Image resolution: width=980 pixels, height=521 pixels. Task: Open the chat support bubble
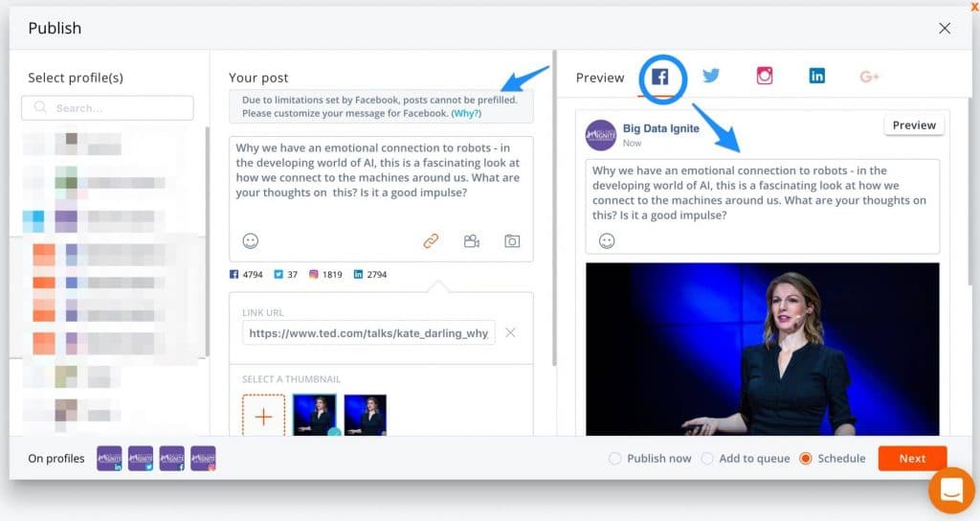[951, 490]
